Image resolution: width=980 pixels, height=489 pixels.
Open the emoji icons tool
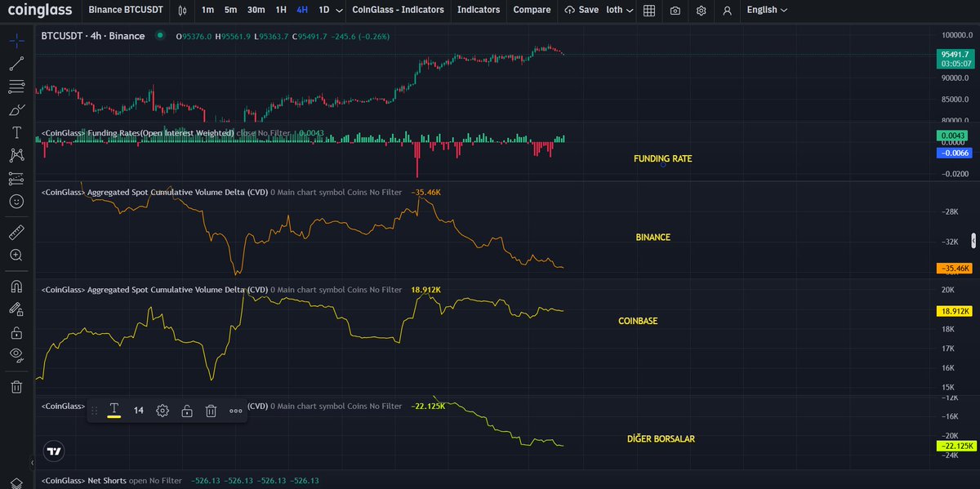[16, 201]
